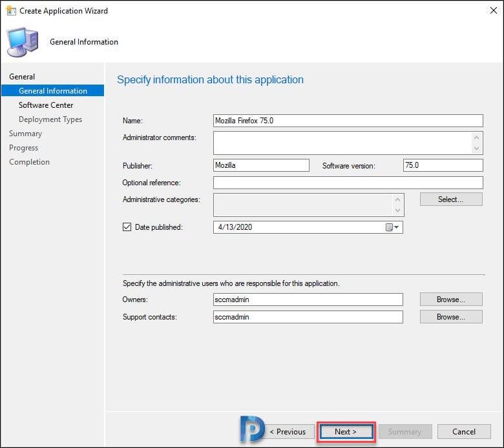The height and width of the screenshot is (448, 504).
Task: Open Select for administrative categories
Action: click(450, 199)
